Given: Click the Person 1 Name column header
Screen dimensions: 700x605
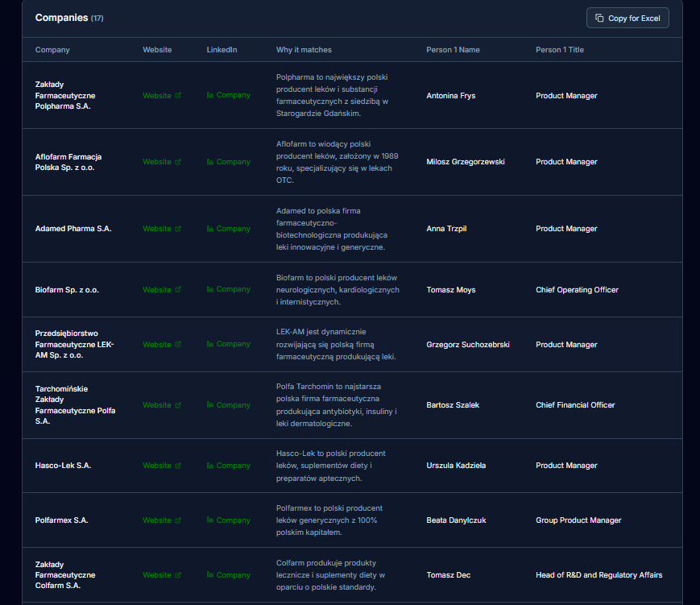Looking at the screenshot, I should tap(453, 50).
